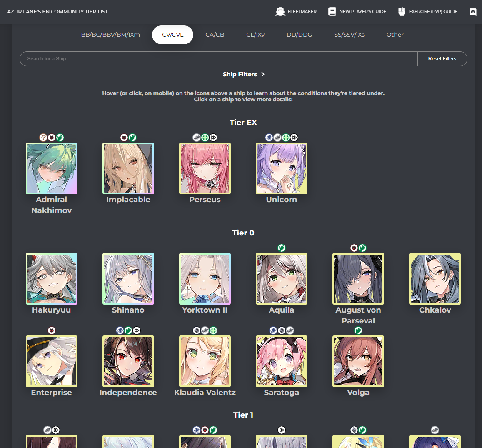The width and height of the screenshot is (482, 448).
Task: Switch to the CL/IXv tab
Action: pos(255,35)
